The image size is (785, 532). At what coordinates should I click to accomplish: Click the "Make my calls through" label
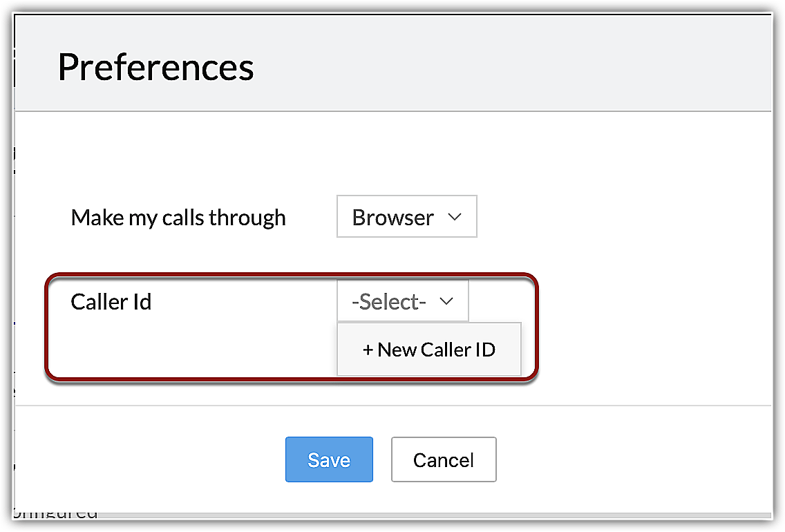coord(178,218)
